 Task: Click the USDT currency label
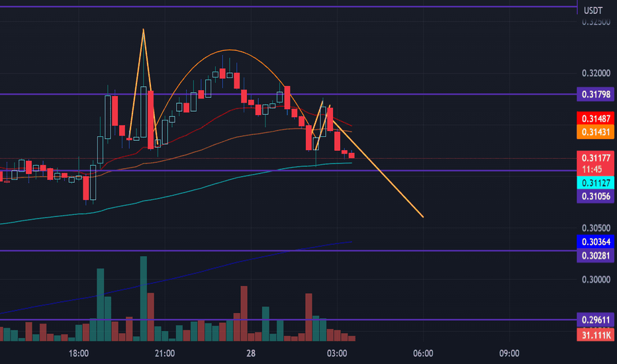point(593,11)
